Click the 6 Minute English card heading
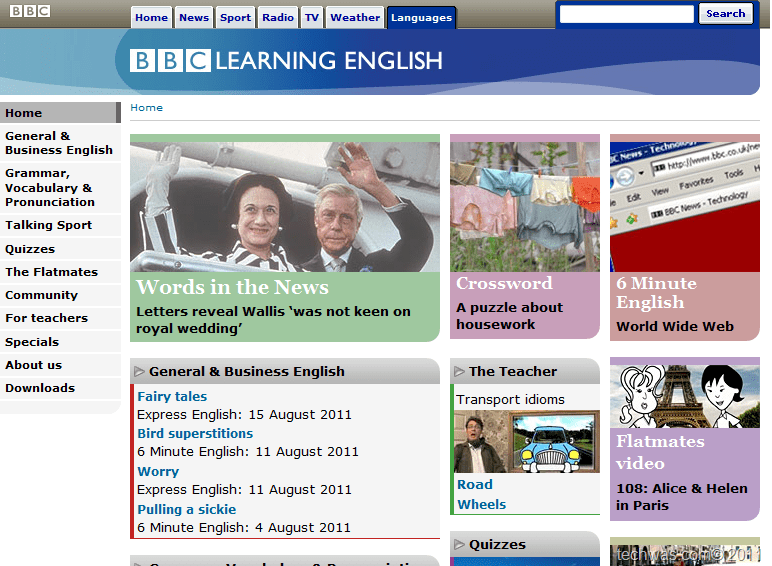The image size is (772, 566). [x=656, y=292]
